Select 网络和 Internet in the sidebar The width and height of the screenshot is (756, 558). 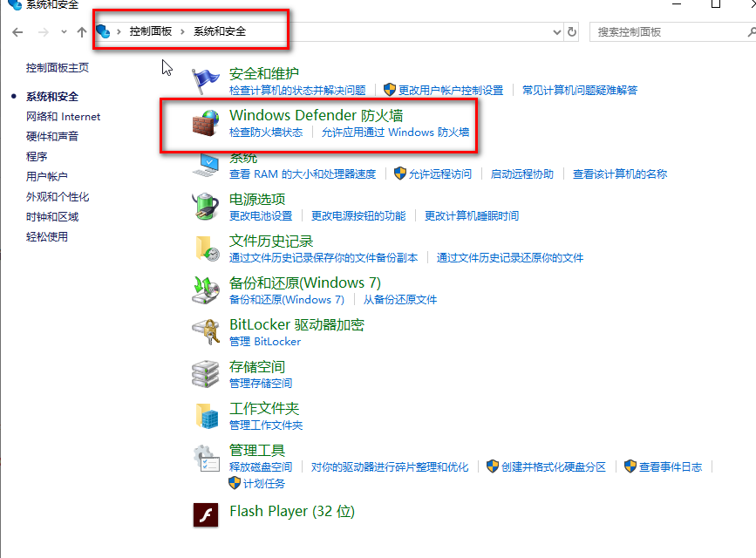tap(62, 116)
